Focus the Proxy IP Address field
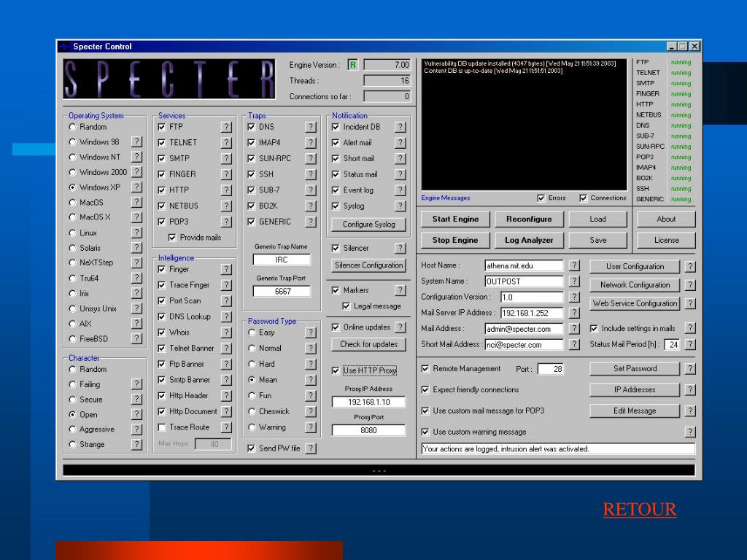 [x=368, y=402]
